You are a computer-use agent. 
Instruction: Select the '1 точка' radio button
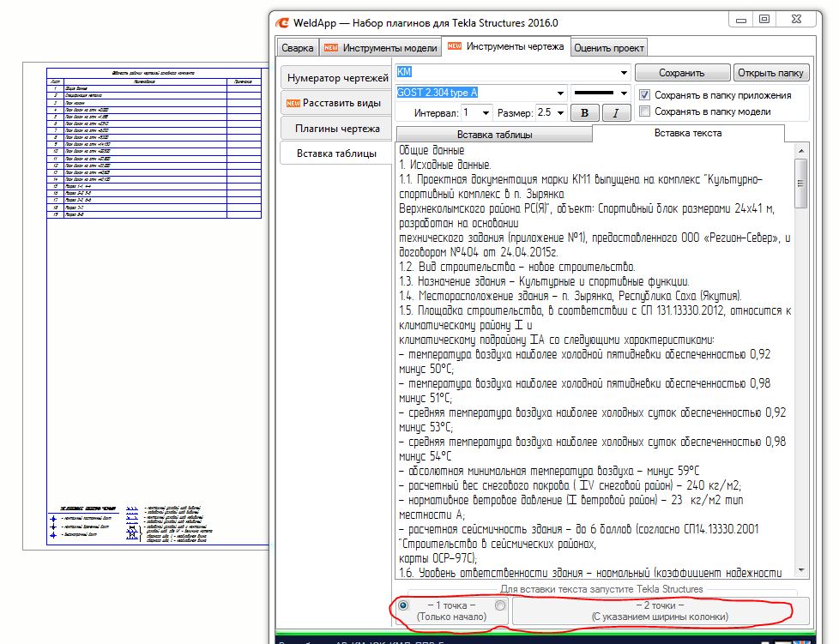(403, 605)
